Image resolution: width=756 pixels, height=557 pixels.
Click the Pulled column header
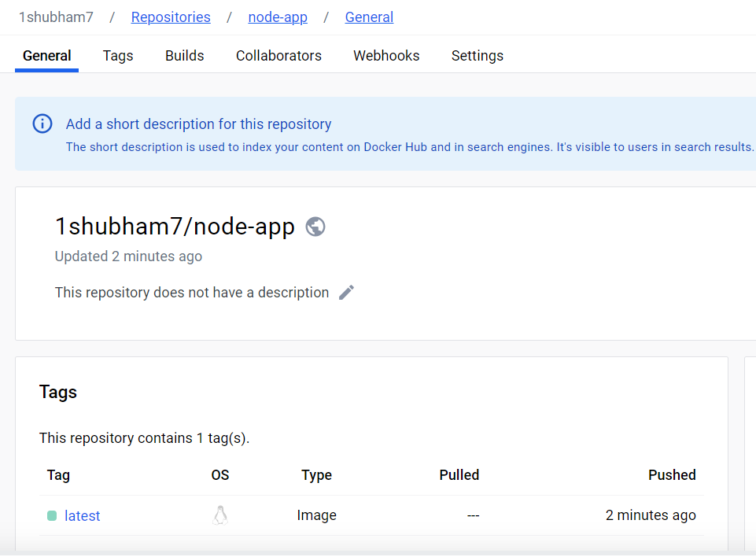pos(459,475)
